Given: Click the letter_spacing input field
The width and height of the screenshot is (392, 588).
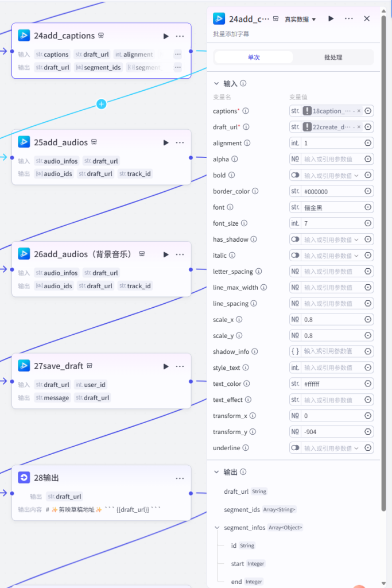Looking at the screenshot, I should 332,271.
